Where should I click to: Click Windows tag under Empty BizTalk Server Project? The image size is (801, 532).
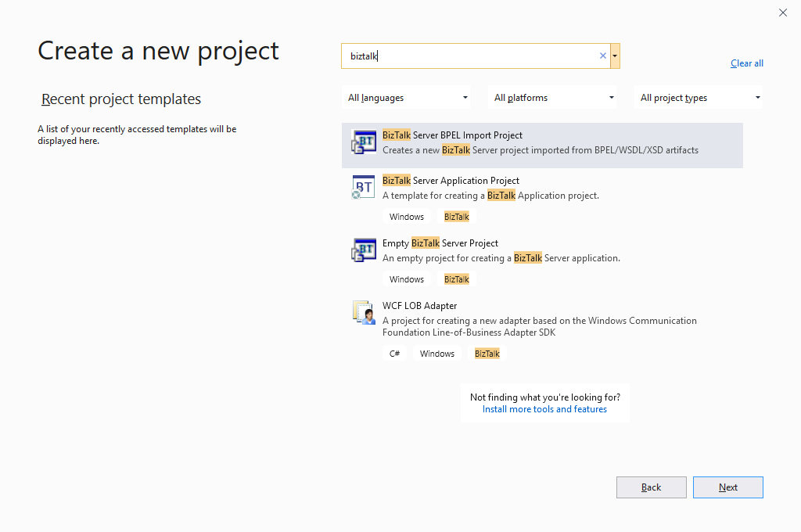coord(407,279)
